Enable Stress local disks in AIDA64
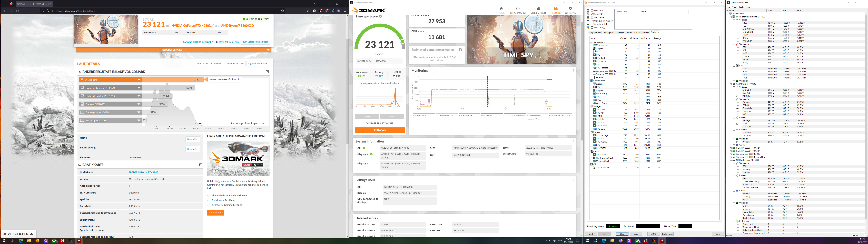The image size is (868, 244). [x=592, y=24]
